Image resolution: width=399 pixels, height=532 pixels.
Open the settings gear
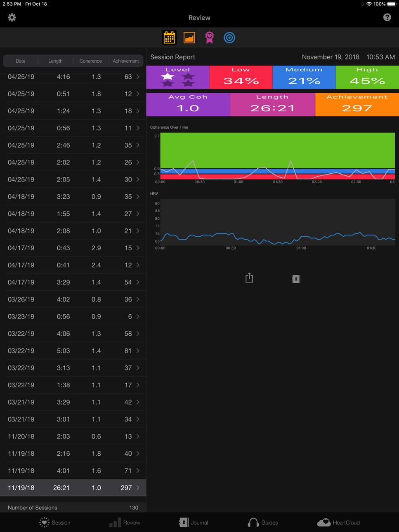click(x=12, y=17)
